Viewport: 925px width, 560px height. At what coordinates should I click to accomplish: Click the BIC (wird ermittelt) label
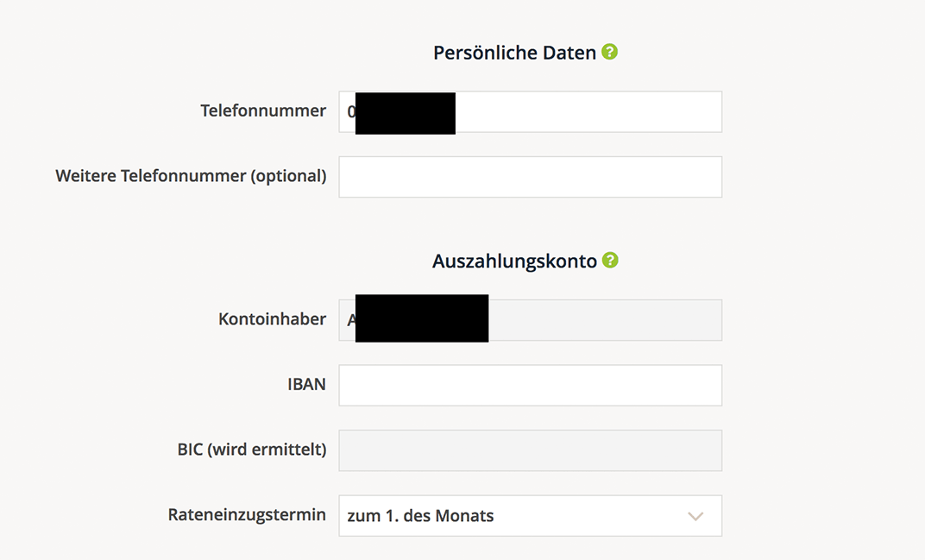(x=252, y=450)
